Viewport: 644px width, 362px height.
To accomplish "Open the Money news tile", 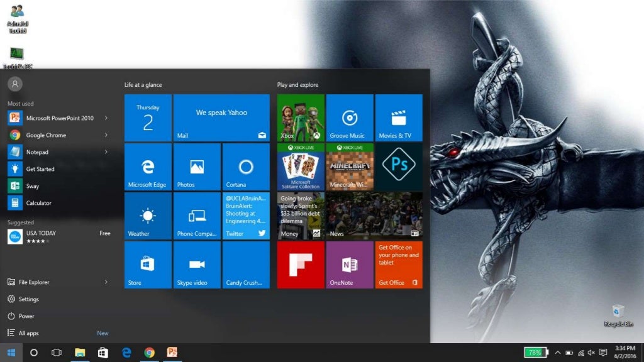I will pos(301,216).
